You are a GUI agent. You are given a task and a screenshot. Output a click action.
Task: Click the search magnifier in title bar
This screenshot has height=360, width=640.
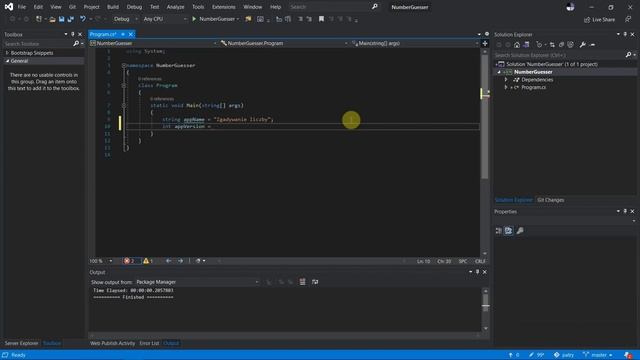click(x=374, y=7)
